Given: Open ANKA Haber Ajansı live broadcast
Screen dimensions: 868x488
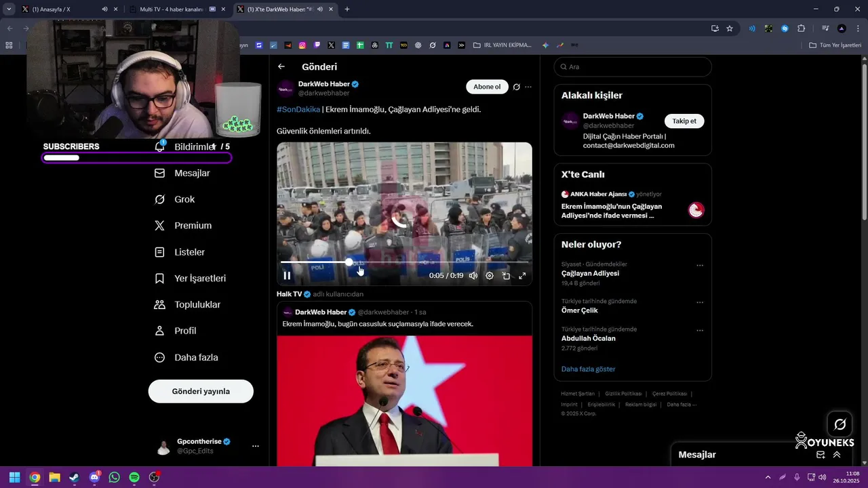Looking at the screenshot, I should coord(633,203).
